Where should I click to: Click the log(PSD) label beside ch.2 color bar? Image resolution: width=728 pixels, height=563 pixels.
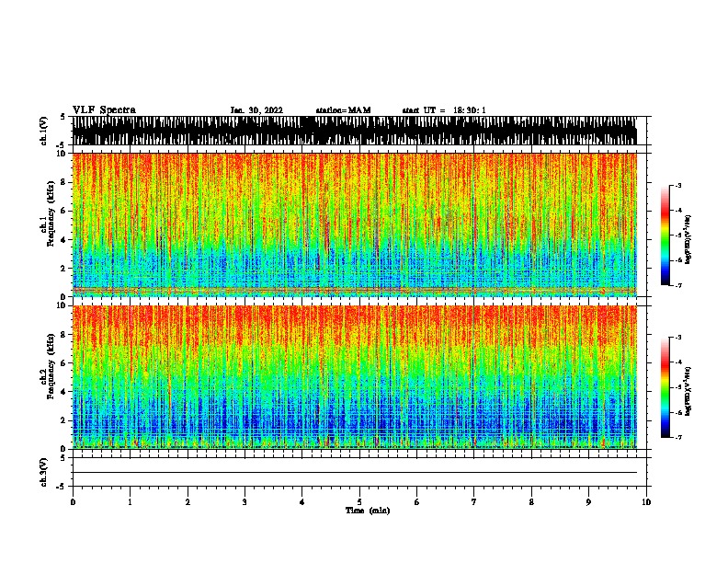click(x=688, y=391)
